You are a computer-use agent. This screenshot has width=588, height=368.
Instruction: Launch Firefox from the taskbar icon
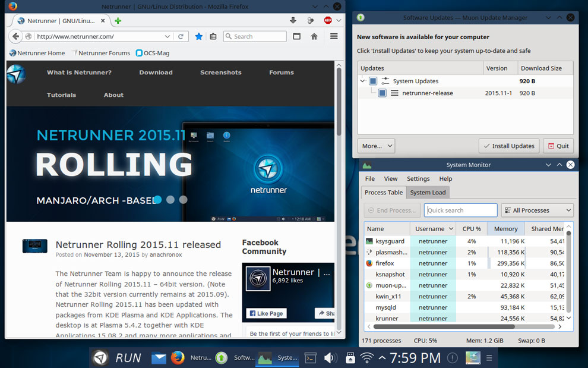click(x=178, y=358)
